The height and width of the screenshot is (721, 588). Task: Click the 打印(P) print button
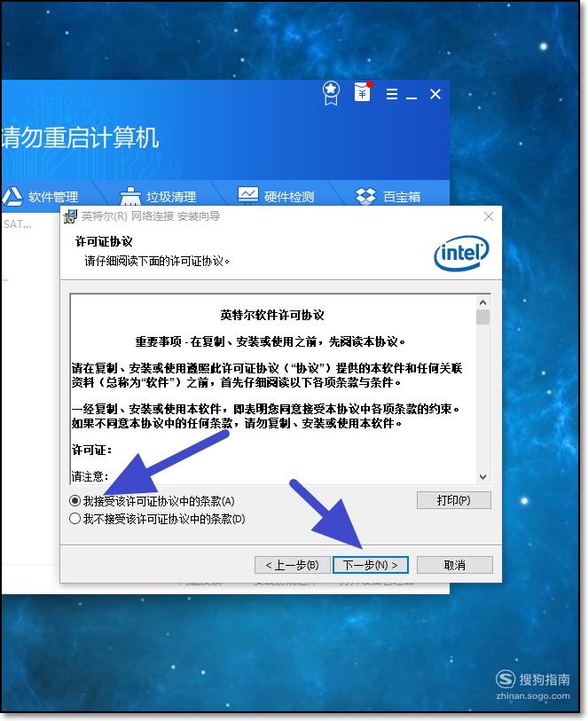[454, 500]
